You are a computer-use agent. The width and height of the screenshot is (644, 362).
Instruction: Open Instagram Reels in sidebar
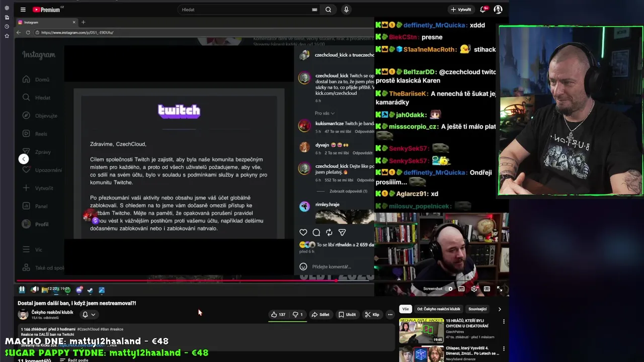tap(35, 134)
